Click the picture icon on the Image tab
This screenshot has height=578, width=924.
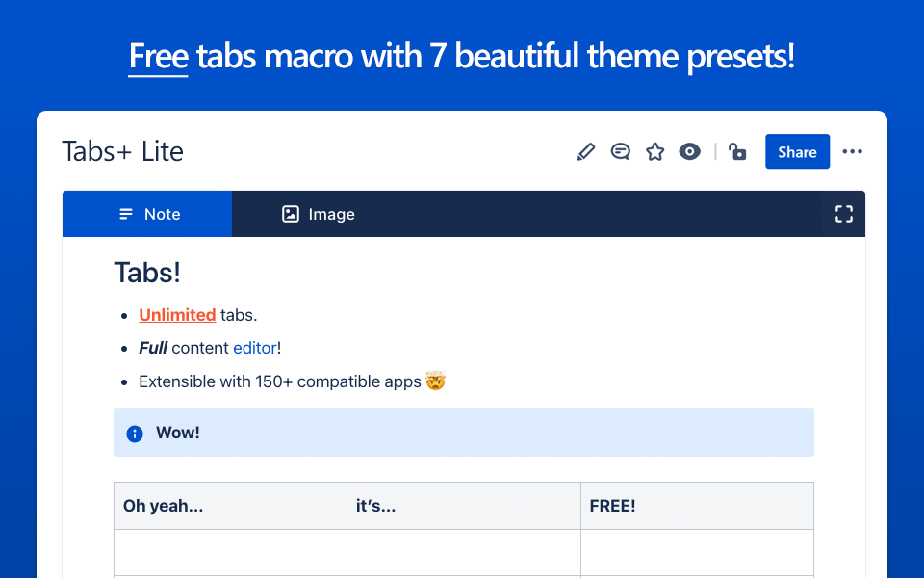pos(291,214)
